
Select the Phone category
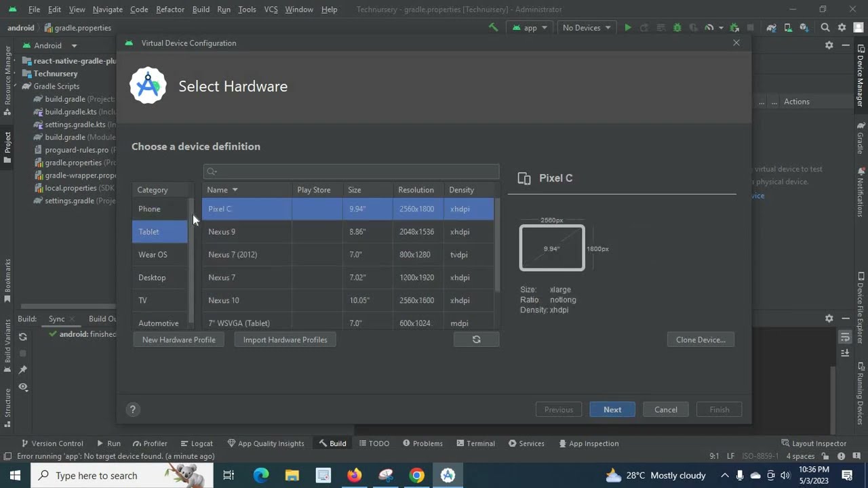point(160,209)
